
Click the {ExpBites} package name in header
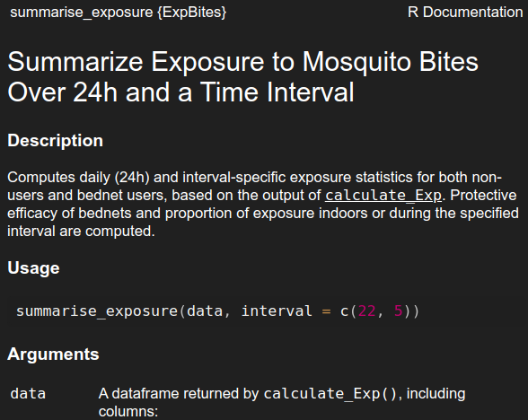pyautogui.click(x=191, y=13)
